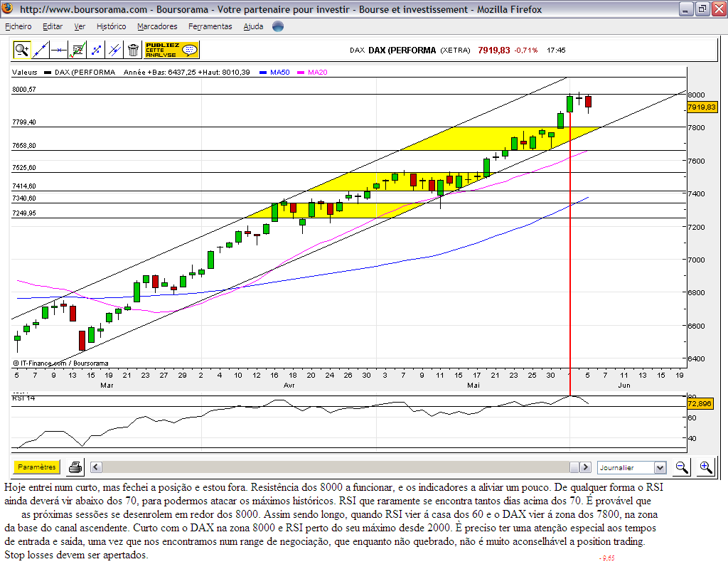This screenshot has width=728, height=569.
Task: Click the scrollbar right arrow
Action: tap(586, 467)
